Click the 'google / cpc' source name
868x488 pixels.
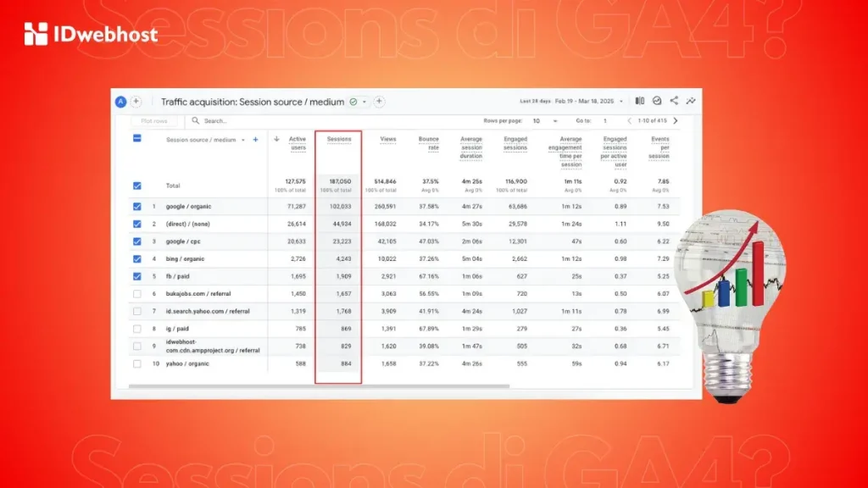coord(183,241)
